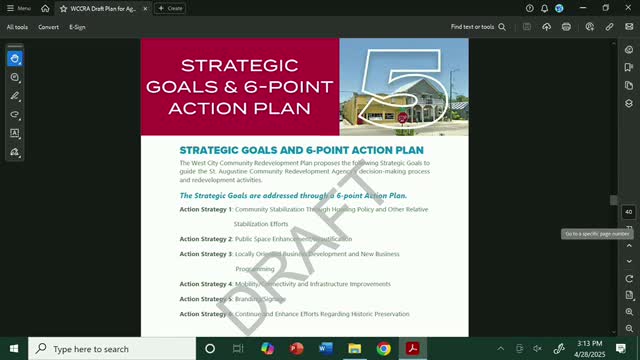Open the layers panel icon

click(629, 103)
